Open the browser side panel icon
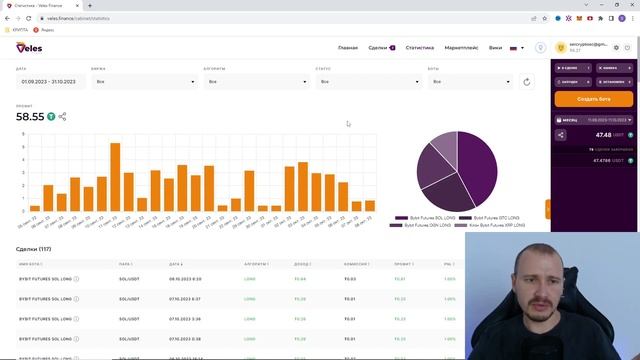The width and height of the screenshot is (640, 360). pos(611,18)
